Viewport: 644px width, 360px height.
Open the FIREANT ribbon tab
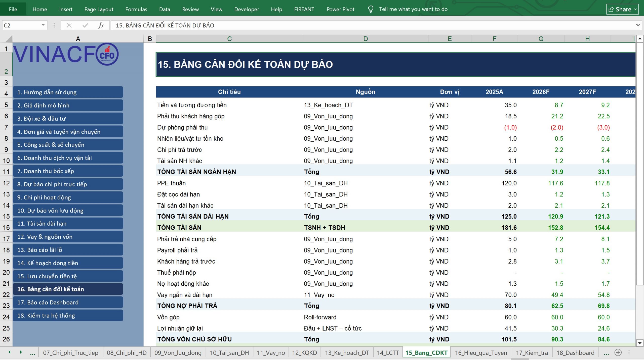304,9
